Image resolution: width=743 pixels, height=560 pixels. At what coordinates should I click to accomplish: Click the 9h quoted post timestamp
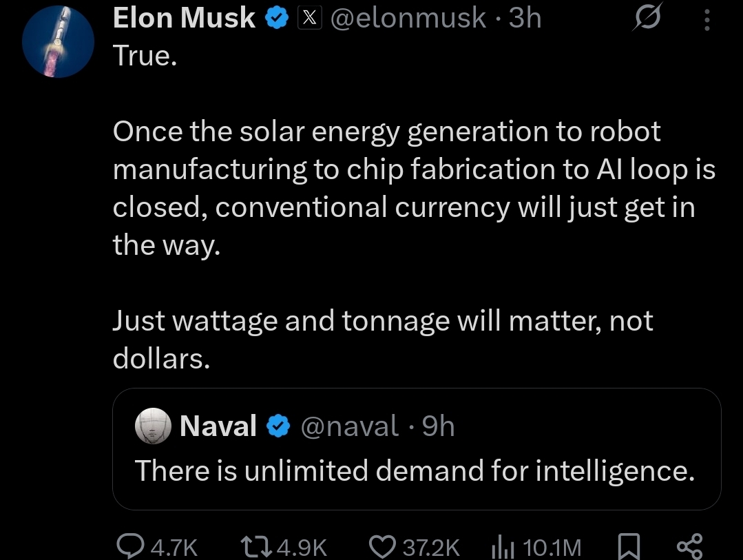[438, 427]
